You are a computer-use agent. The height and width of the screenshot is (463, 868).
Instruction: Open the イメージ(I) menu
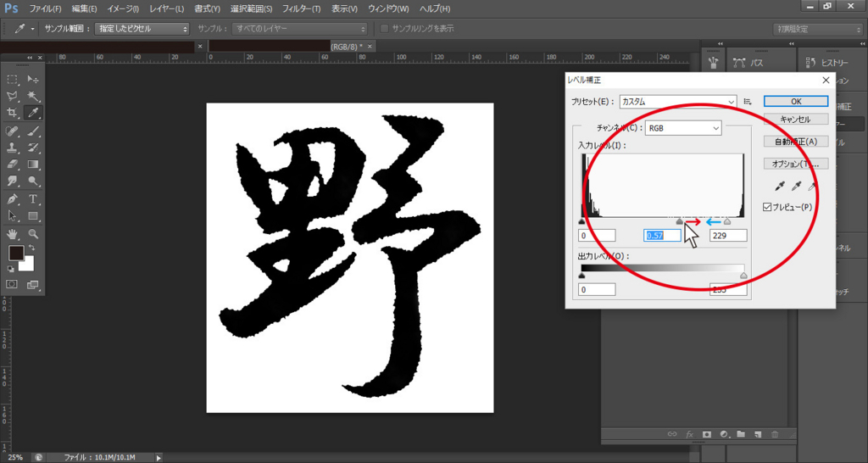point(122,9)
